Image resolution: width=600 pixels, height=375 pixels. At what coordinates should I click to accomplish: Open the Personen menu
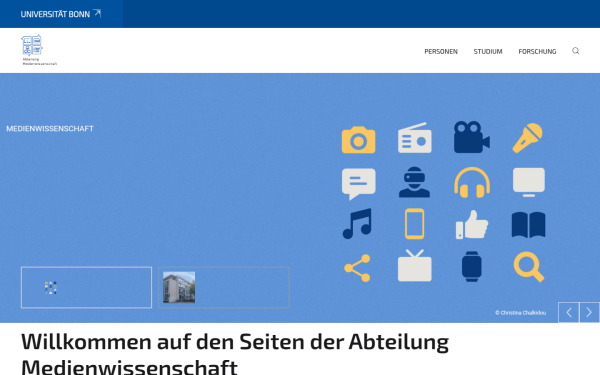441,51
